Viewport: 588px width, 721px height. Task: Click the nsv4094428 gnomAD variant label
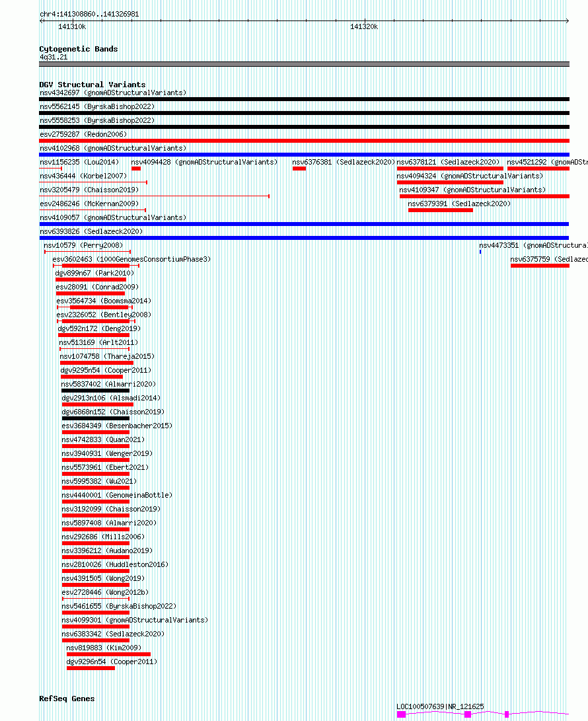pyautogui.click(x=204, y=162)
